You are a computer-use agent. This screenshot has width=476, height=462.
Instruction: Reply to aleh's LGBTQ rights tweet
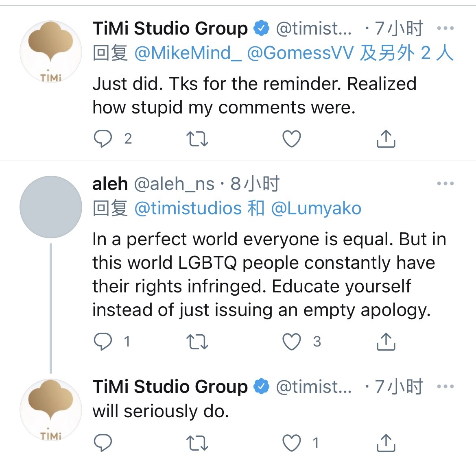(x=103, y=341)
